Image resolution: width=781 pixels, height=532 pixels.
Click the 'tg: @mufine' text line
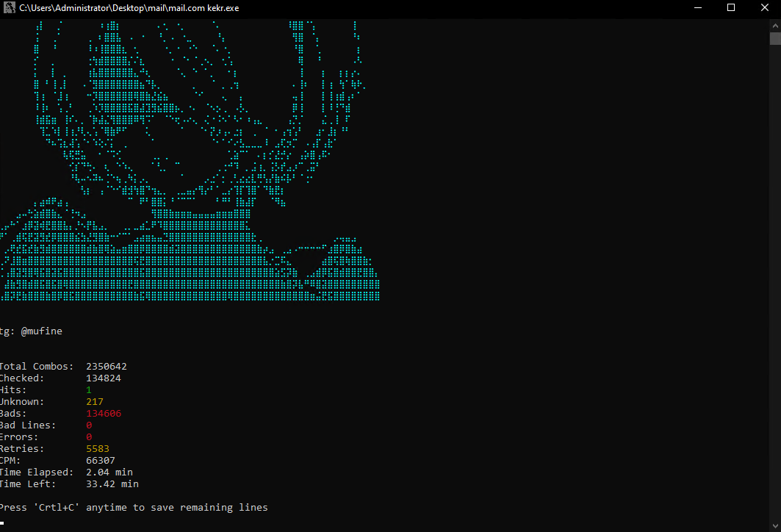pos(31,331)
